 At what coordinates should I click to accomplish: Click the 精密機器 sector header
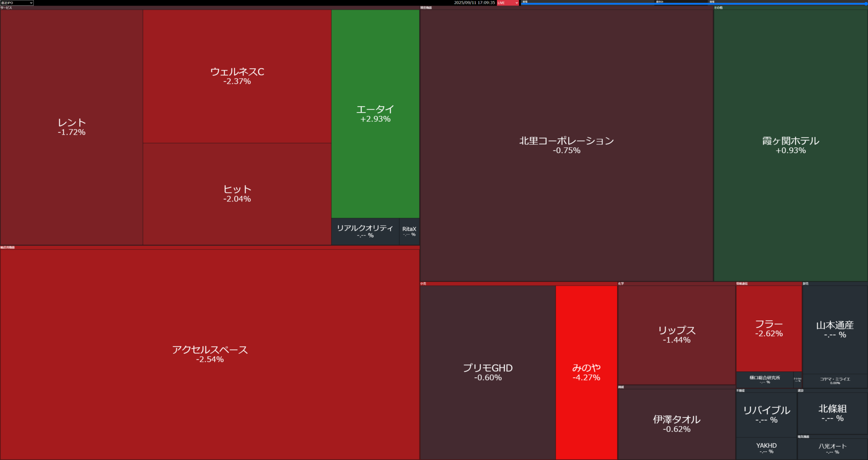tap(566, 8)
